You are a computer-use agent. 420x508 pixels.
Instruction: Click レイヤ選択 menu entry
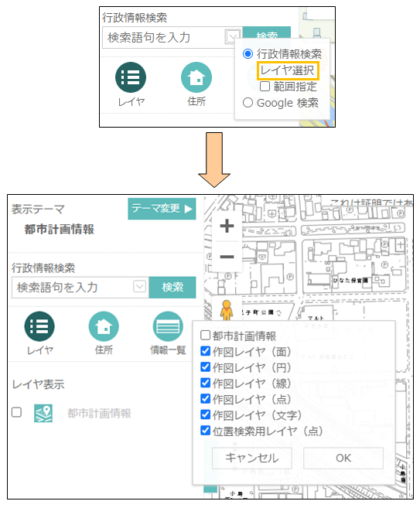click(288, 70)
